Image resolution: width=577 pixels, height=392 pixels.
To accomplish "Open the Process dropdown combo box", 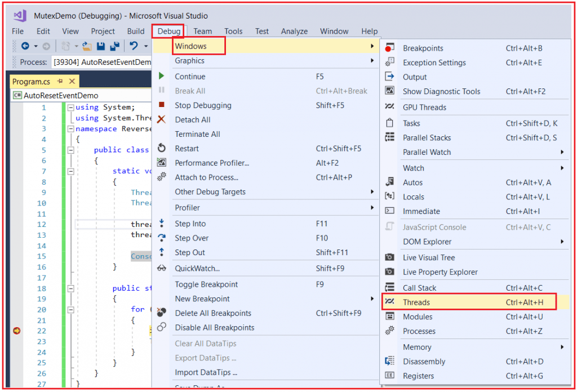I will (101, 62).
